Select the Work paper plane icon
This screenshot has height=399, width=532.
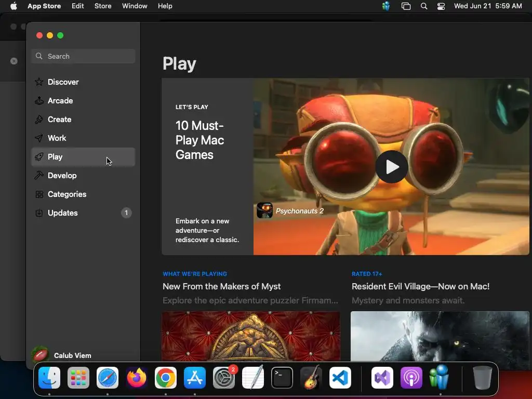tap(39, 138)
